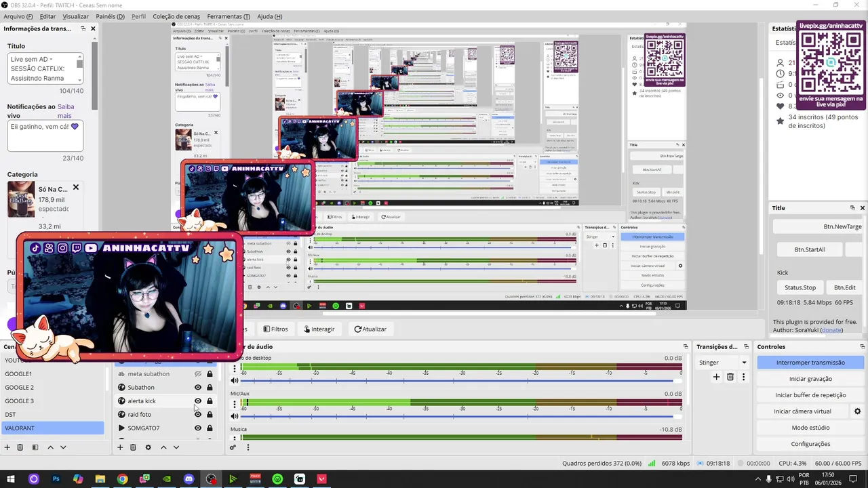Image resolution: width=868 pixels, height=488 pixels.
Task: Enable Modo estúdio
Action: (x=810, y=428)
